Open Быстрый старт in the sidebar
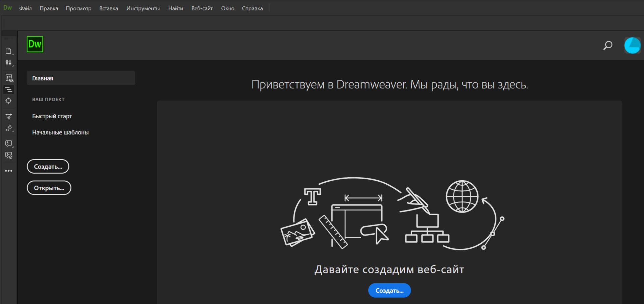 (52, 116)
